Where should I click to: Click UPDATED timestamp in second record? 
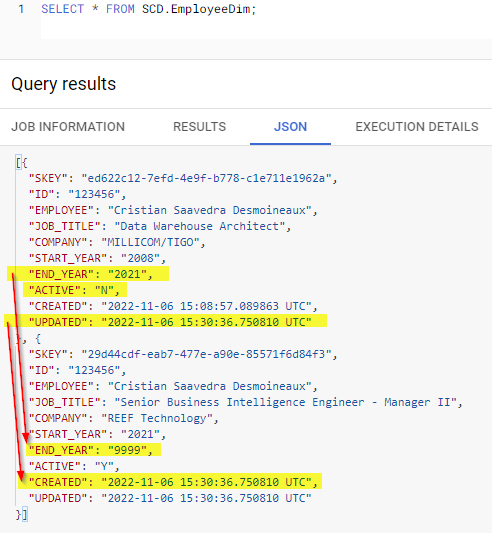click(206, 498)
